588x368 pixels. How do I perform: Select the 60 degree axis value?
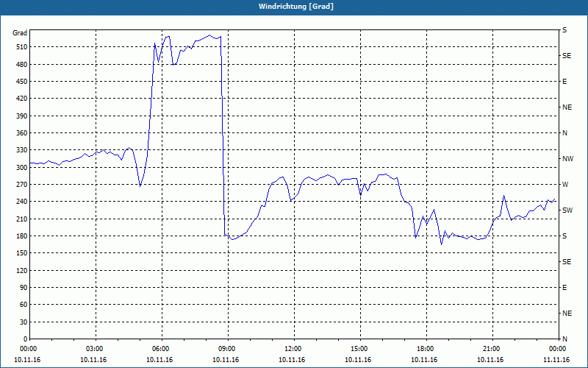[x=24, y=305]
